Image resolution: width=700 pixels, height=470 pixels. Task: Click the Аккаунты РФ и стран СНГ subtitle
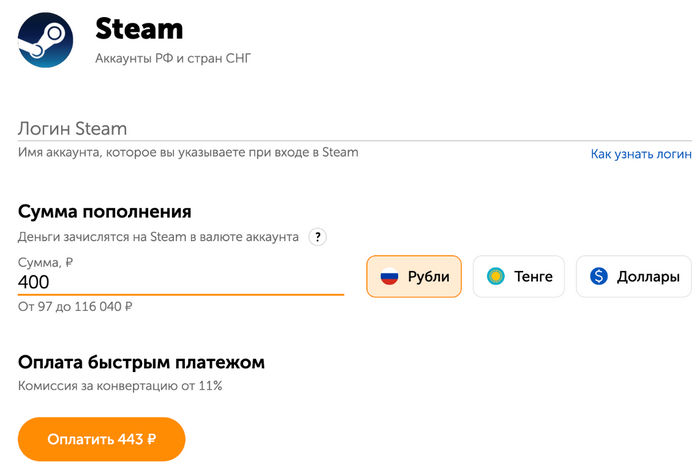(x=172, y=59)
